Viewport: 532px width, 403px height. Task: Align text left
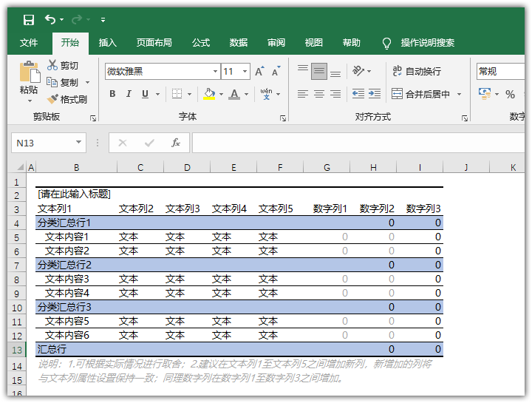click(303, 94)
